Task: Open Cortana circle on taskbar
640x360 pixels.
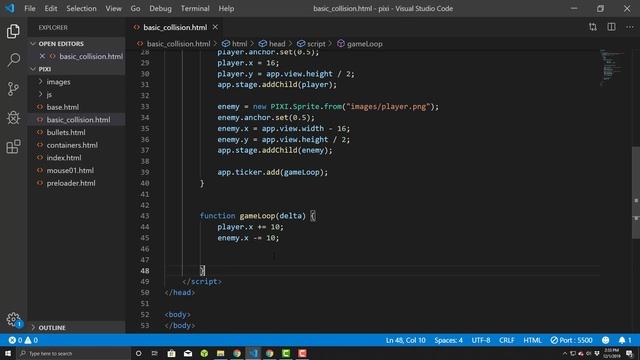Action: [x=138, y=353]
